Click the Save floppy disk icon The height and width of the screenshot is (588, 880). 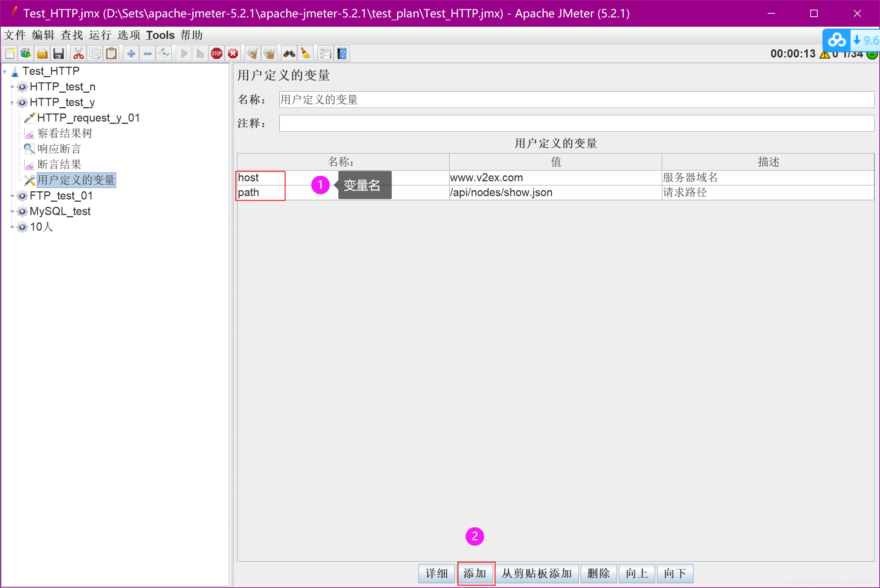click(59, 54)
